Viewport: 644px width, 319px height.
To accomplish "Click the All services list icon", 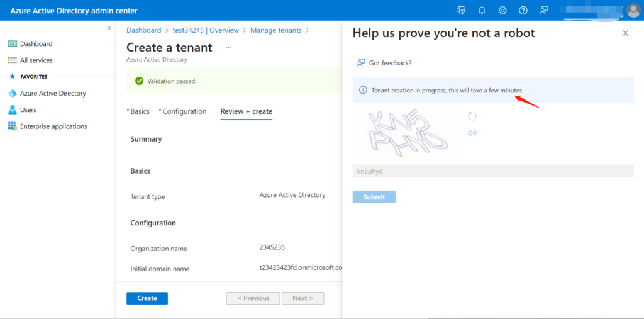I will 13,60.
